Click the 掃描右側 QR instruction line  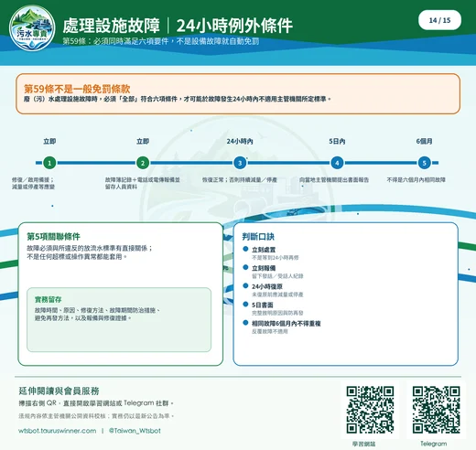[x=96, y=403]
